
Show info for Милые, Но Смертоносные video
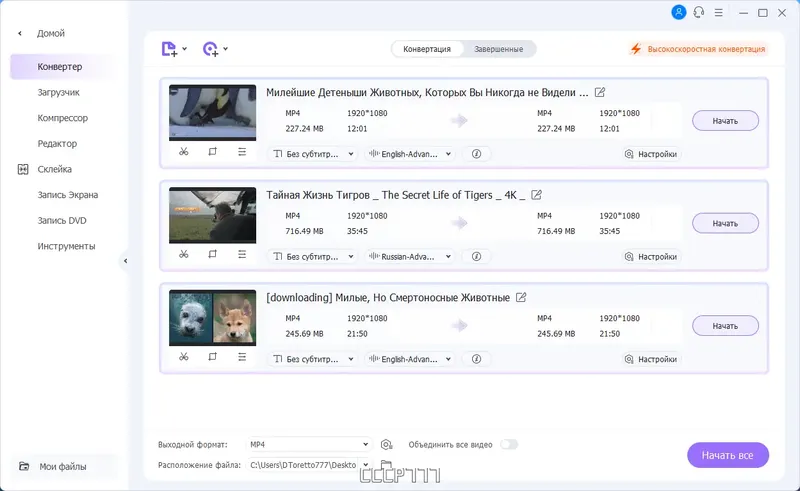[476, 359]
